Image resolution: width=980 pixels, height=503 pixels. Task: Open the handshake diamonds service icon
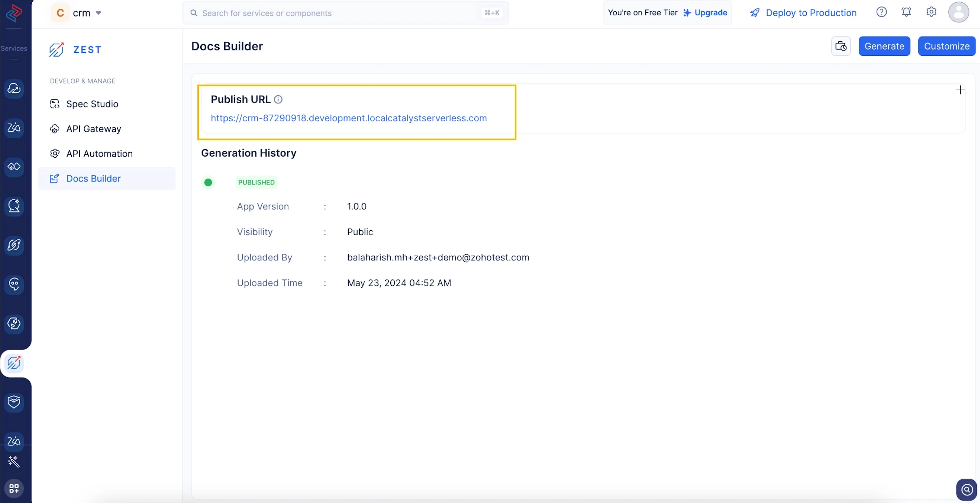point(14,167)
